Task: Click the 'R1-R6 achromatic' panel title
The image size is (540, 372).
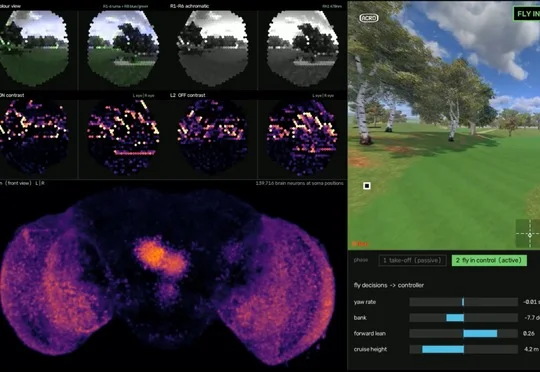Action: click(x=189, y=6)
